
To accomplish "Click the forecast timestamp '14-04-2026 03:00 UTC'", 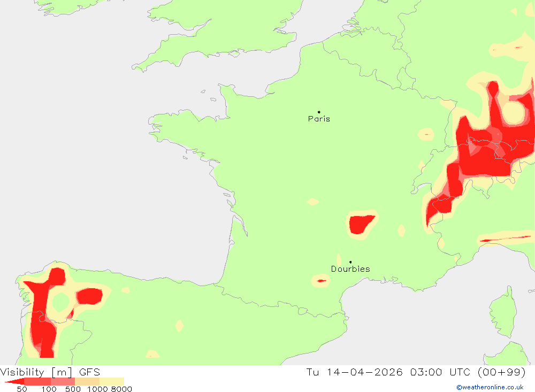I will click(x=398, y=372).
